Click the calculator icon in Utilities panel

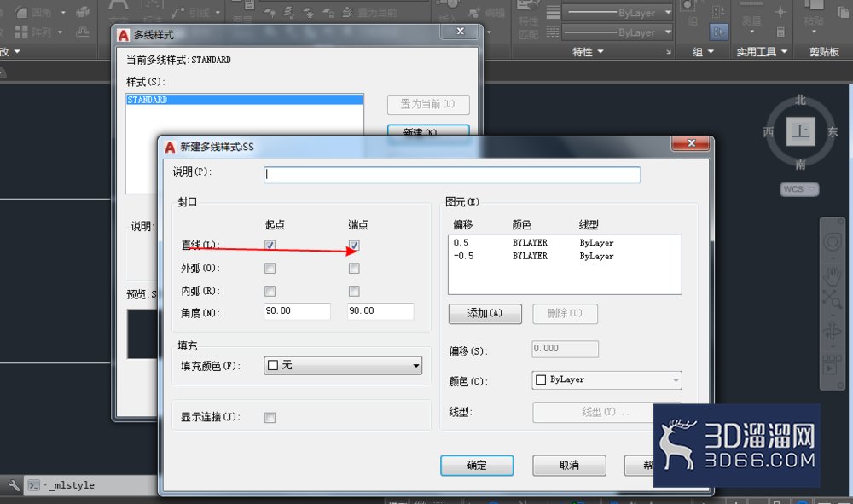tap(780, 32)
